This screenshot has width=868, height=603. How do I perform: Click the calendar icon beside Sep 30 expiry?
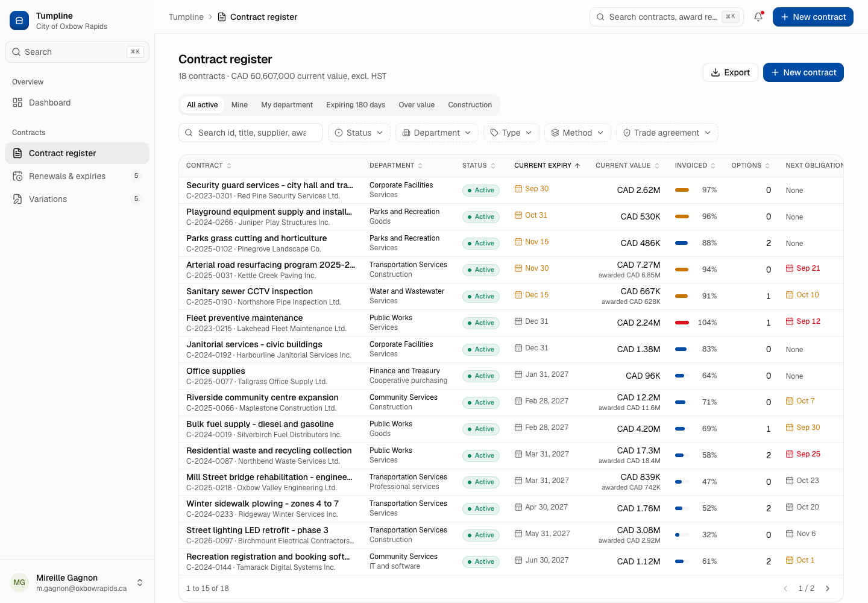[x=518, y=189]
